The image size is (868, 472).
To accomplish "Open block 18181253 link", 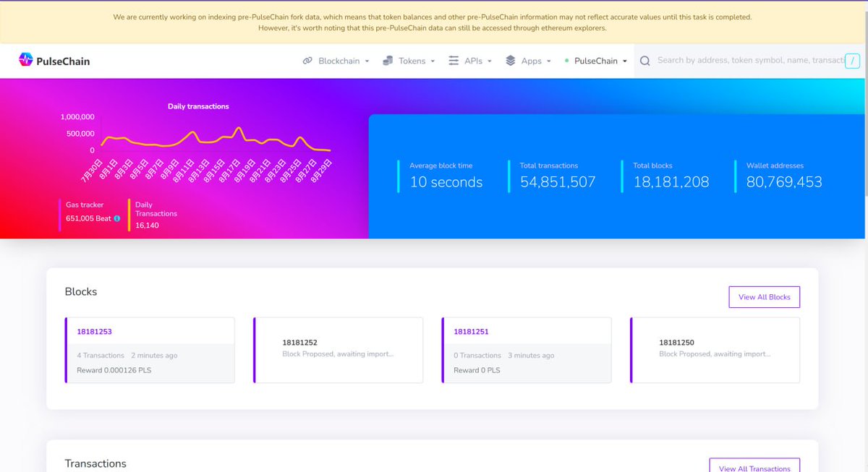I will tap(95, 332).
